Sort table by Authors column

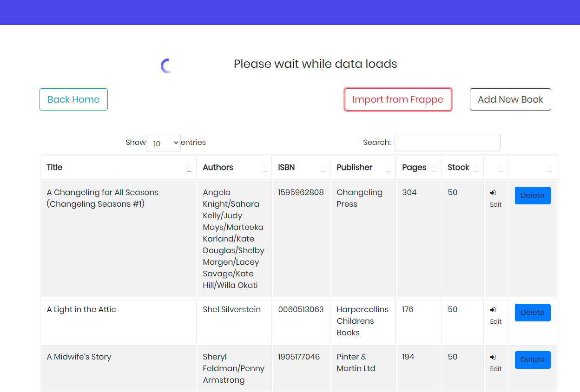(x=234, y=168)
